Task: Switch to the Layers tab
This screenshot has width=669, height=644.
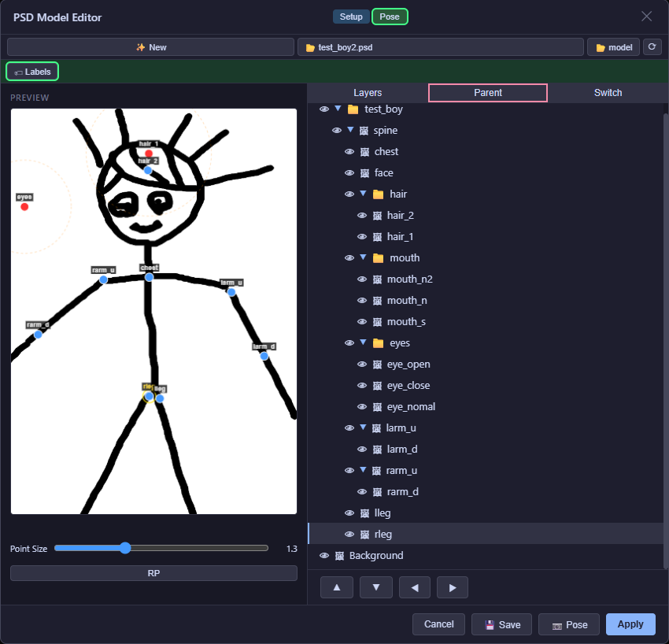Action: point(368,93)
